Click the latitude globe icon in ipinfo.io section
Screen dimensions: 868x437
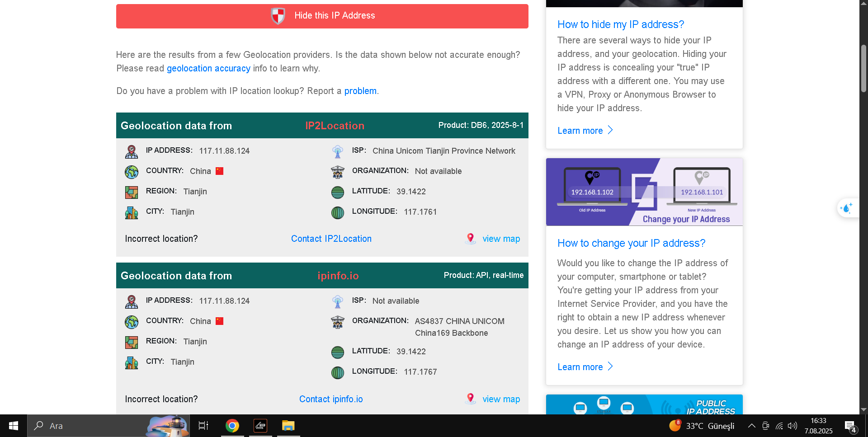click(338, 352)
